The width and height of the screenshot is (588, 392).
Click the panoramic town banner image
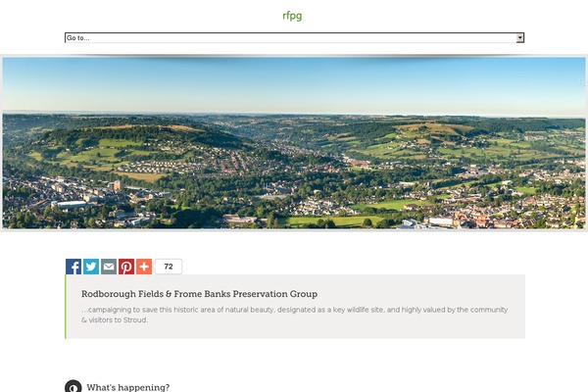(x=294, y=143)
